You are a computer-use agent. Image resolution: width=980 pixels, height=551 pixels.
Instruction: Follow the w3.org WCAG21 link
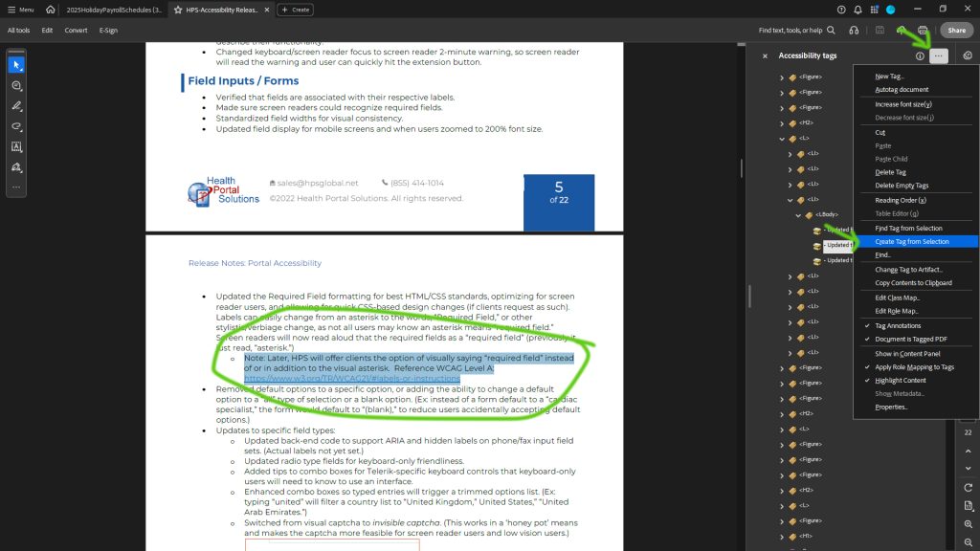click(352, 379)
